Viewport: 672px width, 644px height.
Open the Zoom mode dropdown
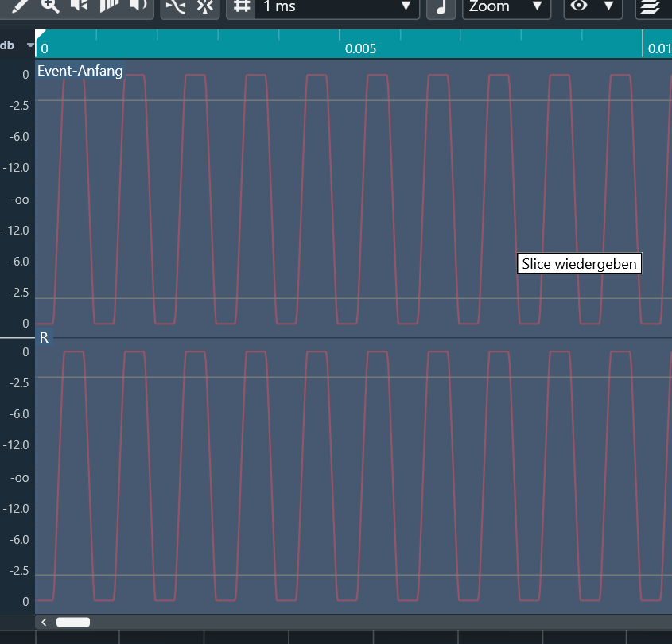click(x=507, y=6)
